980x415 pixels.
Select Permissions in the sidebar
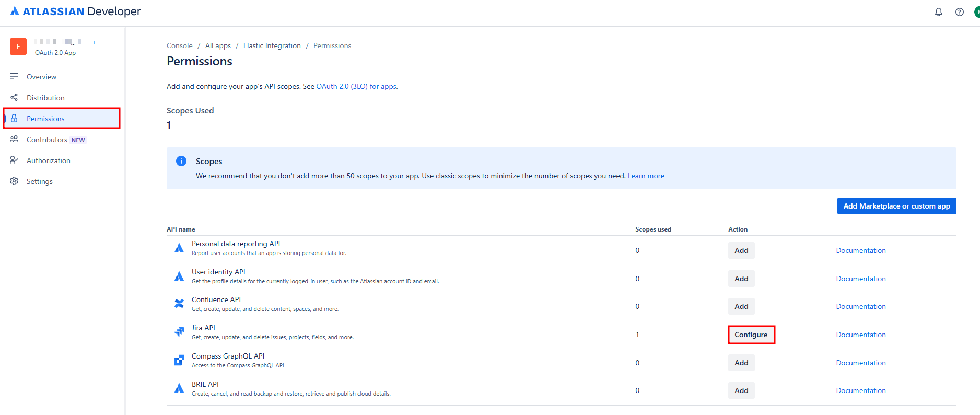pyautogui.click(x=45, y=119)
